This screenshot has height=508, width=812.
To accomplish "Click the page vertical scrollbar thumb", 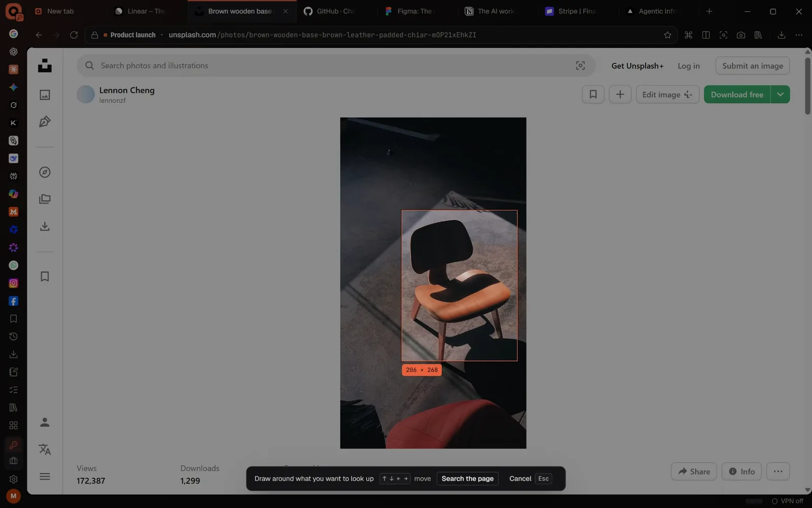I will [x=807, y=86].
